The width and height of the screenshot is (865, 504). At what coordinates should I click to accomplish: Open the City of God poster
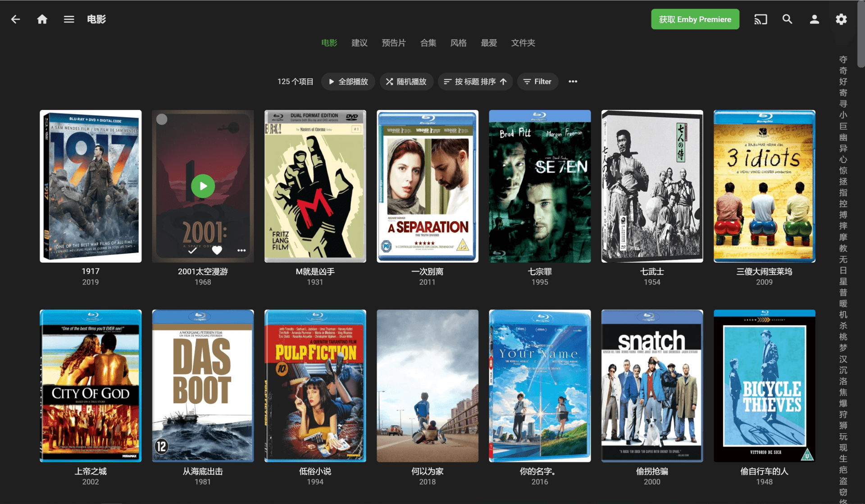pos(91,386)
